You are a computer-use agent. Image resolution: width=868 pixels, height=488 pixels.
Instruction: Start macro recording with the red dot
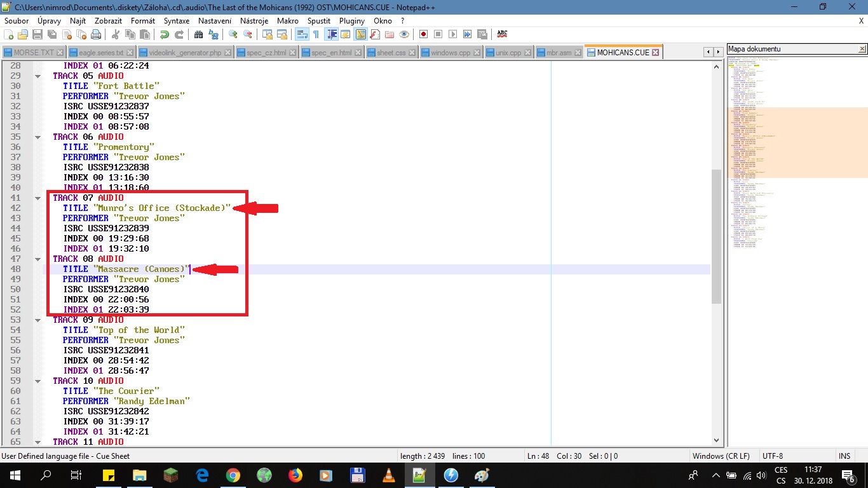[423, 34]
